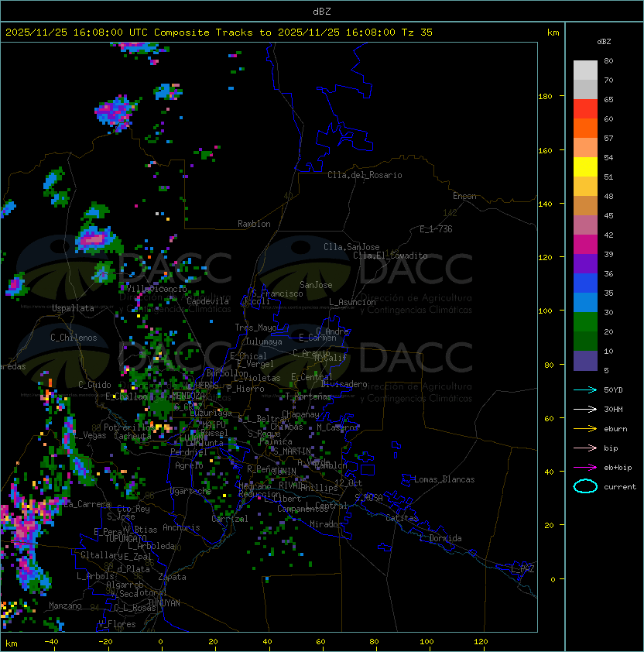Click the 'Encon' map label

(464, 196)
